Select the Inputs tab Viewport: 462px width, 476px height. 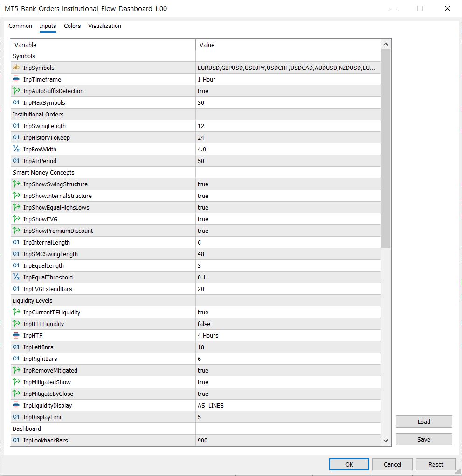pos(48,26)
